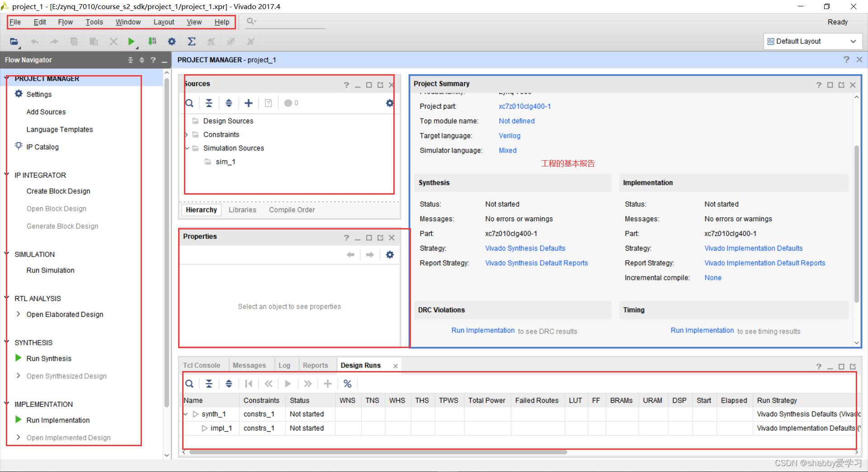Click the Open Project toolbar icon
The width and height of the screenshot is (868, 472).
click(14, 42)
